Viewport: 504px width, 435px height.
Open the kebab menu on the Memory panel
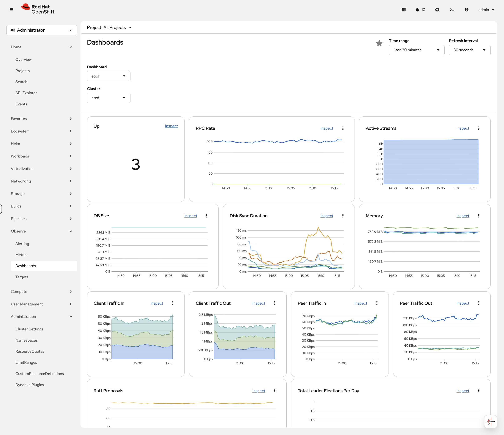479,216
